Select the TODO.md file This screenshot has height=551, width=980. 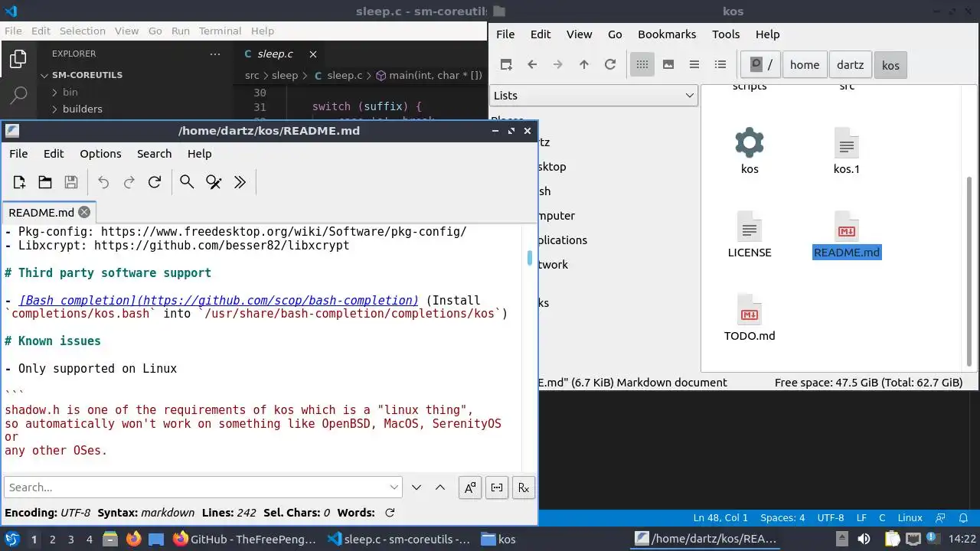750,318
